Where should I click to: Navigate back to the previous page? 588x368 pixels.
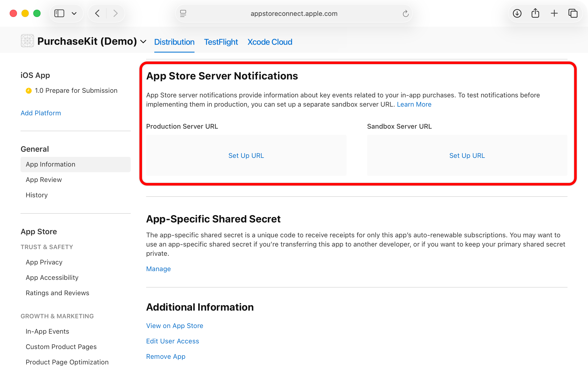coord(97,13)
